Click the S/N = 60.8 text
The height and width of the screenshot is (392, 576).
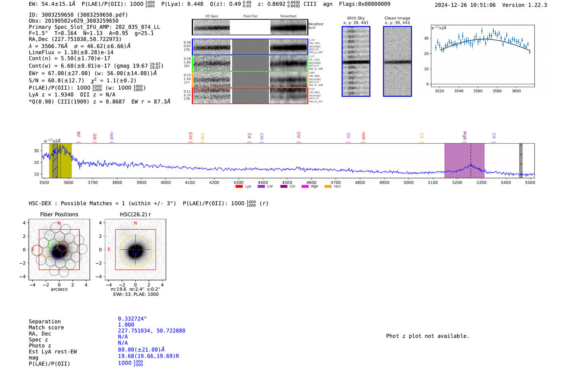56,81
